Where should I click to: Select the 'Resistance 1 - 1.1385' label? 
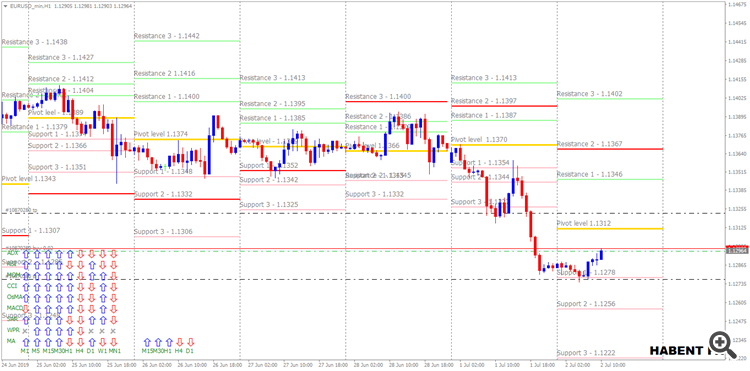[x=273, y=118]
